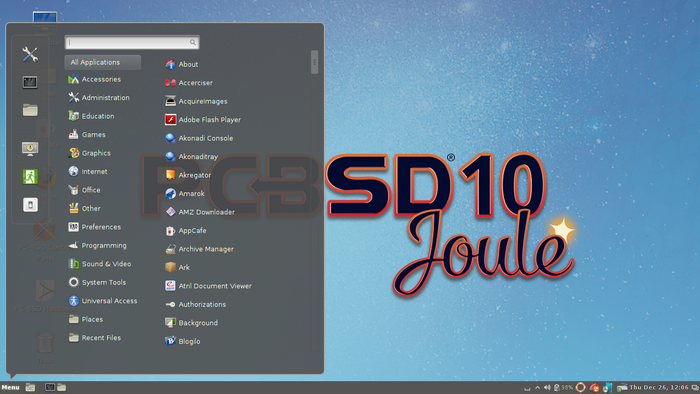Click the shutdown icon in sidebar

(x=30, y=205)
